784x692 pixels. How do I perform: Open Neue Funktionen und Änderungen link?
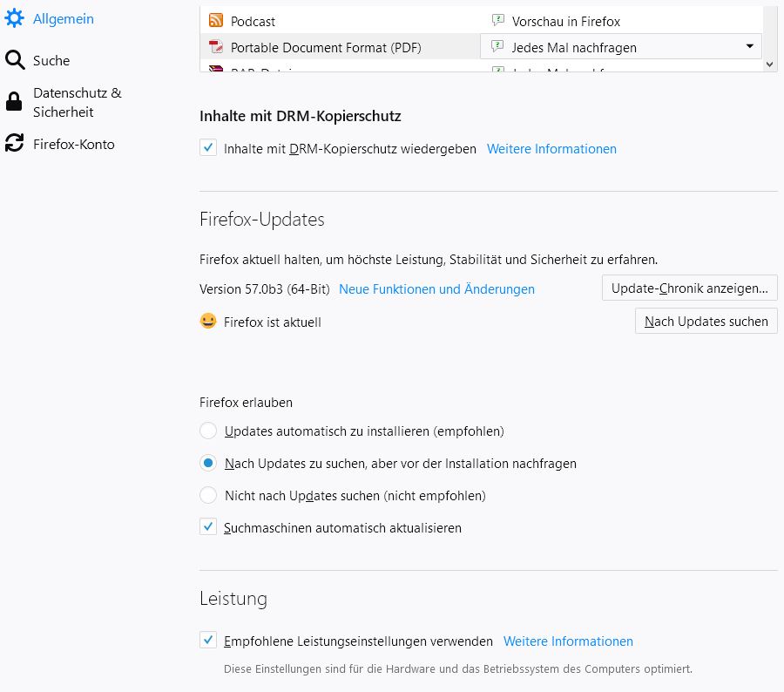[x=436, y=289]
